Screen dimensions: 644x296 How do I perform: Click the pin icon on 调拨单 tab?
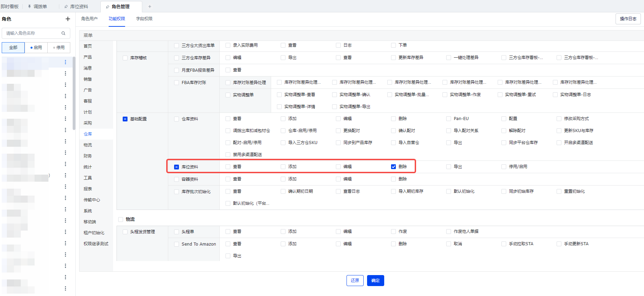pyautogui.click(x=29, y=7)
